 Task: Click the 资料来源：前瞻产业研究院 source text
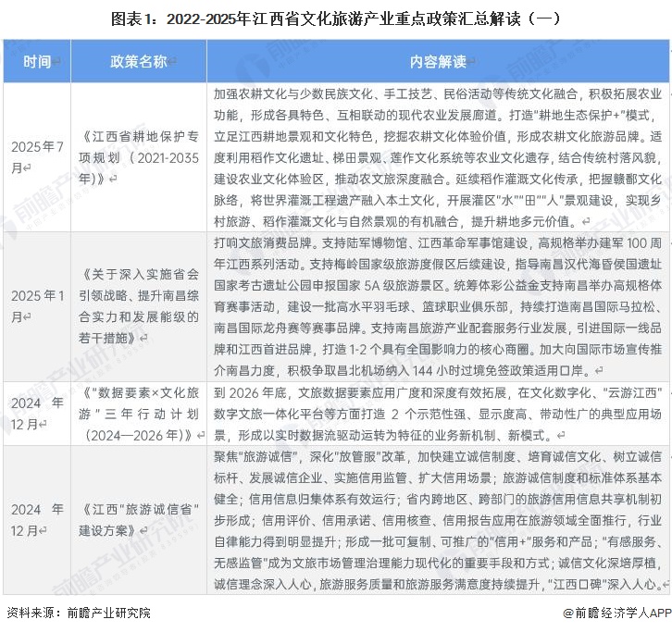pos(78,613)
